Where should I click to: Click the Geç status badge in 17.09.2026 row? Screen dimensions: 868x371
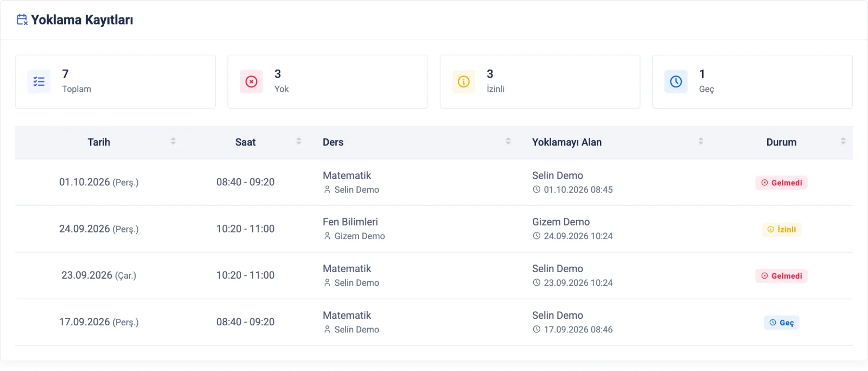(x=781, y=323)
